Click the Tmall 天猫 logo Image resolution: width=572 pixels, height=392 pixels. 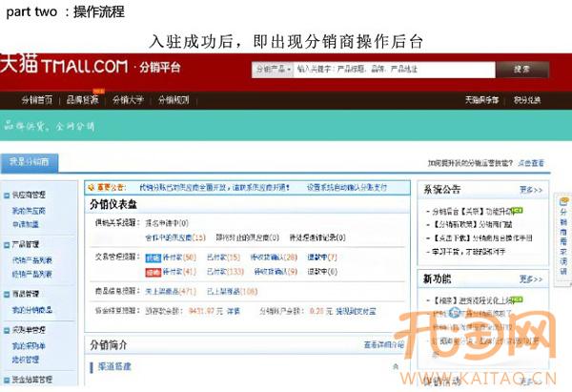(x=64, y=65)
